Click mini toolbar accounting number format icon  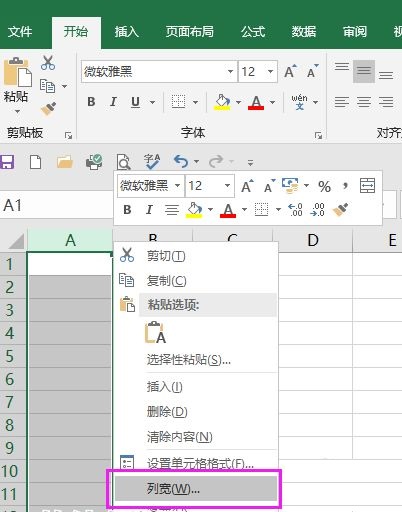point(290,185)
